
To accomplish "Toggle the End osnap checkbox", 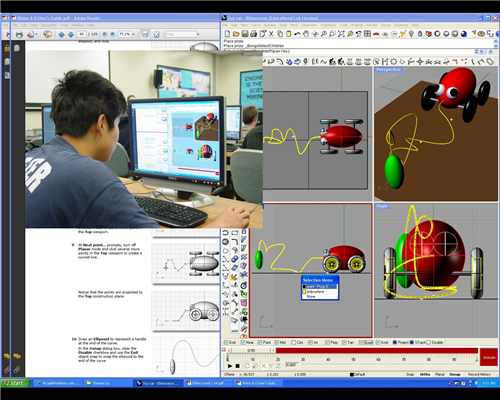I will click(x=226, y=342).
